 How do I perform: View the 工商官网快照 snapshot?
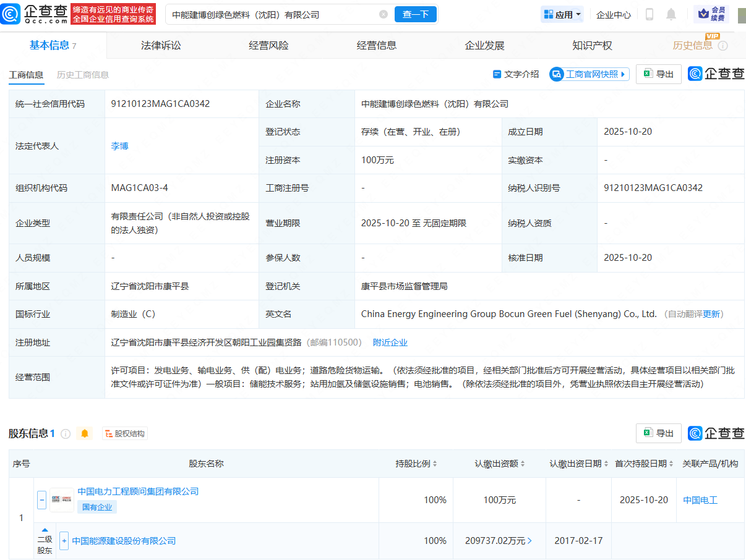pos(588,74)
